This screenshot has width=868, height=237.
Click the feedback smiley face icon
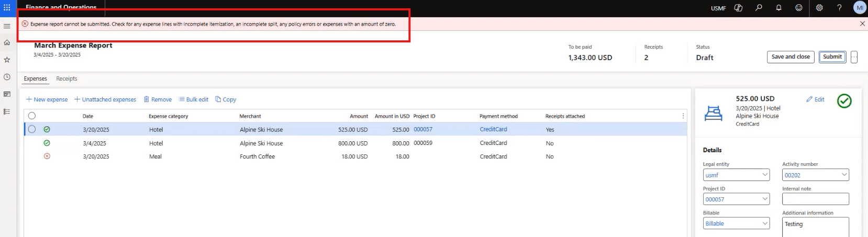pyautogui.click(x=799, y=8)
